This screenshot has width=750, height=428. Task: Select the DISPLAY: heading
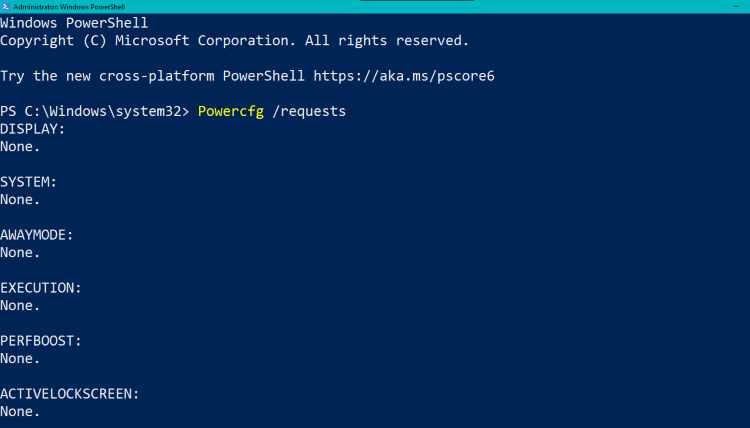(32, 129)
